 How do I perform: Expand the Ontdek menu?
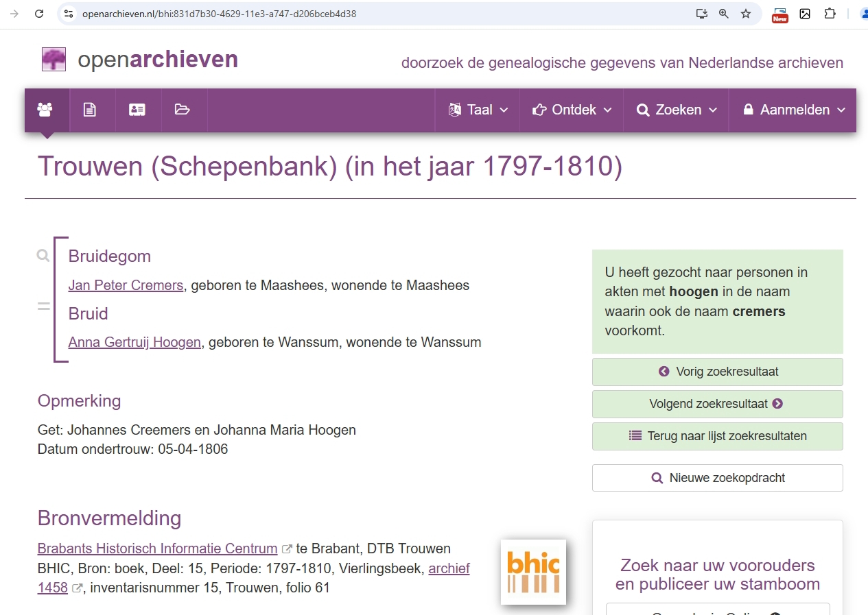click(x=572, y=110)
